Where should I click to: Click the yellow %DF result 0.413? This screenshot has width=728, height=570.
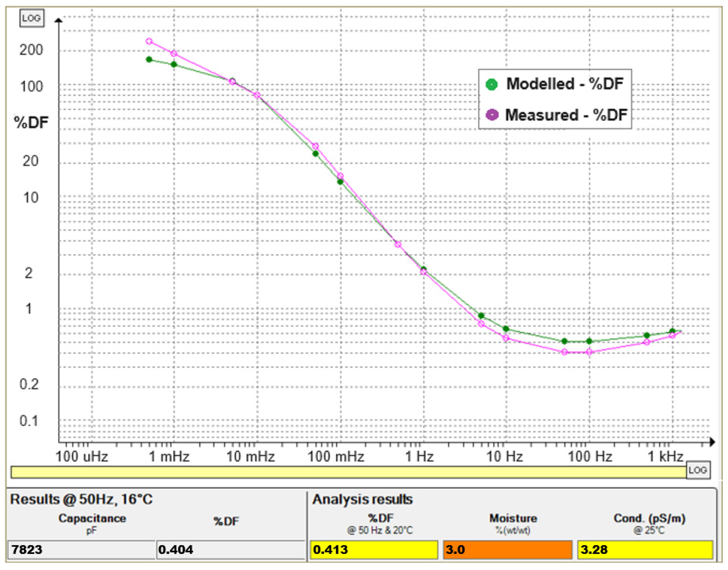pyautogui.click(x=374, y=550)
